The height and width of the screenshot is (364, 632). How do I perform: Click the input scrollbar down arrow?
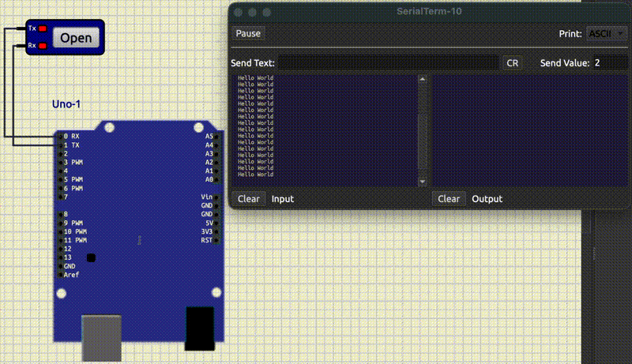422,182
